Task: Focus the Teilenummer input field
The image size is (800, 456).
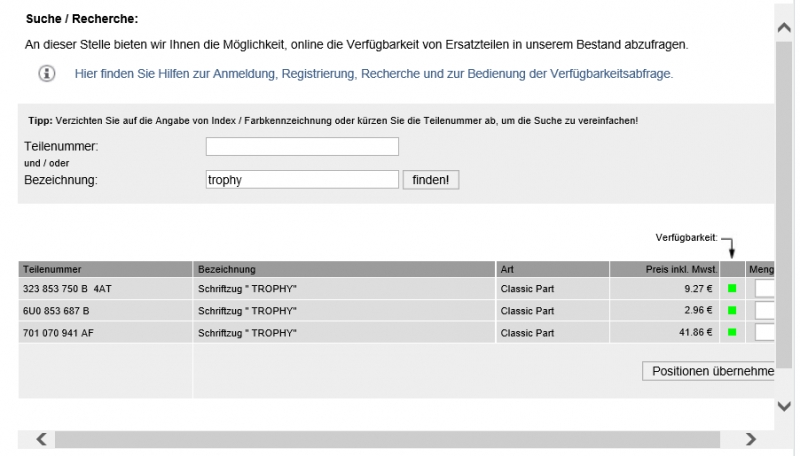Action: (x=302, y=147)
